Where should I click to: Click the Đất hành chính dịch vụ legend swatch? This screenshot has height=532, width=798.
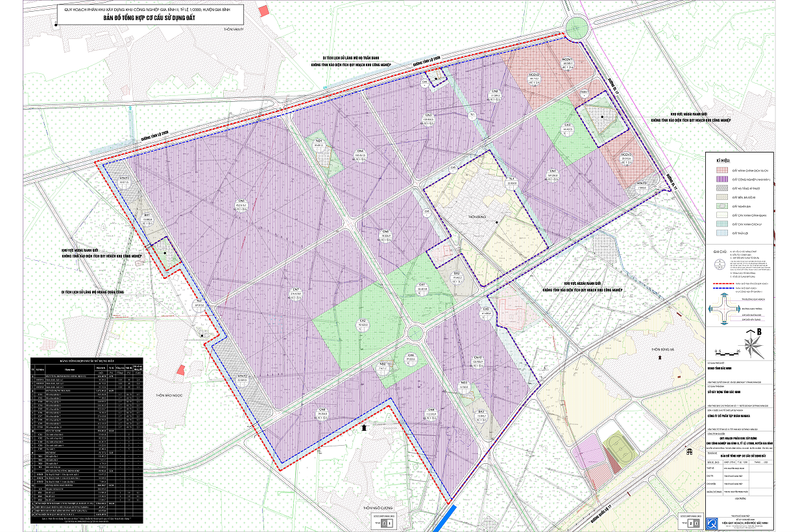[721, 169]
